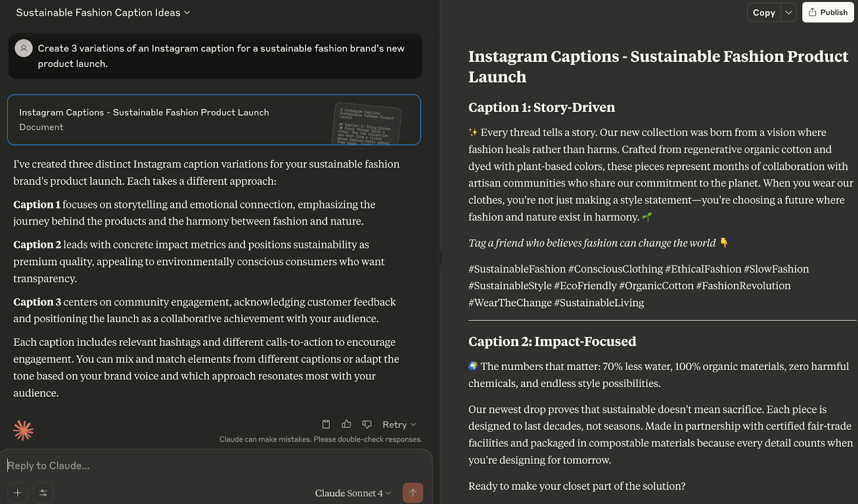Focus the Reply to Claude input field
This screenshot has width=858, height=504.
(214, 465)
